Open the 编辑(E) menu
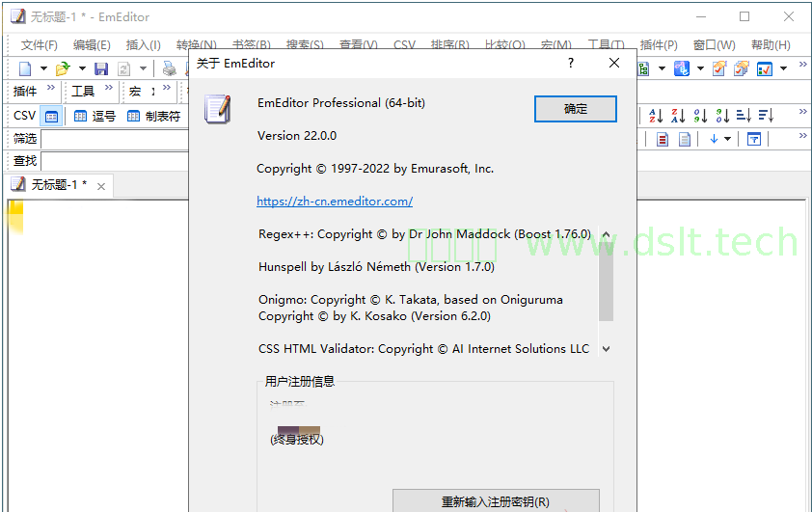The width and height of the screenshot is (812, 512). 92,45
